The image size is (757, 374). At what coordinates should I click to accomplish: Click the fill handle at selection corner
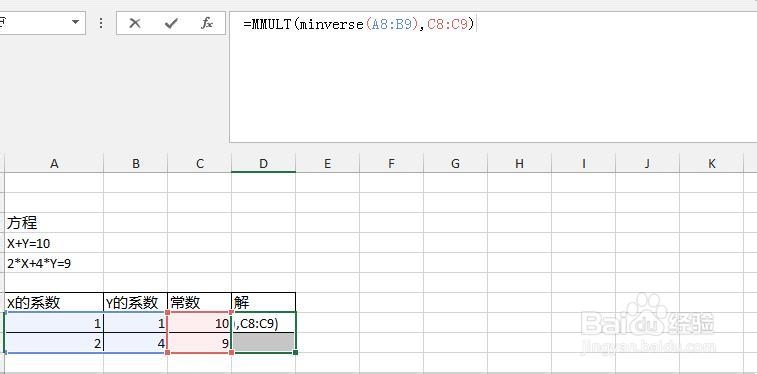(x=295, y=352)
